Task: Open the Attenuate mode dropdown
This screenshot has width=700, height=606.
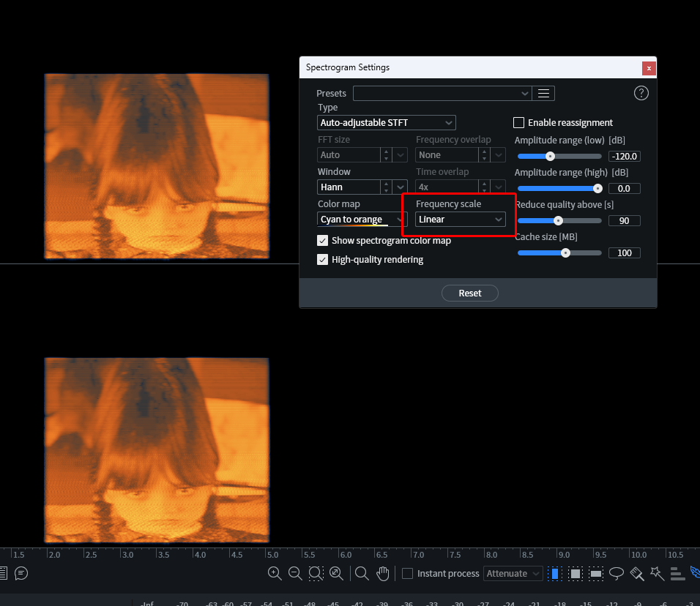Action: [513, 574]
